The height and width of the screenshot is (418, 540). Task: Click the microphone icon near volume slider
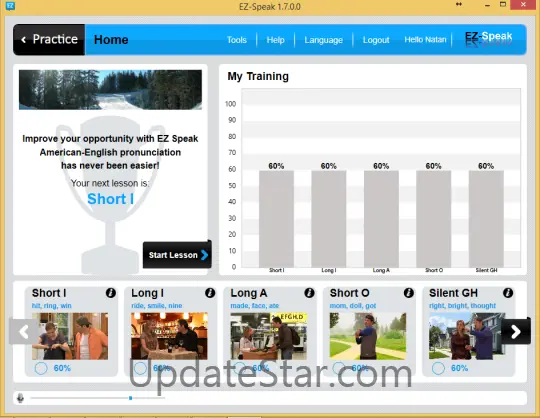[x=20, y=398]
